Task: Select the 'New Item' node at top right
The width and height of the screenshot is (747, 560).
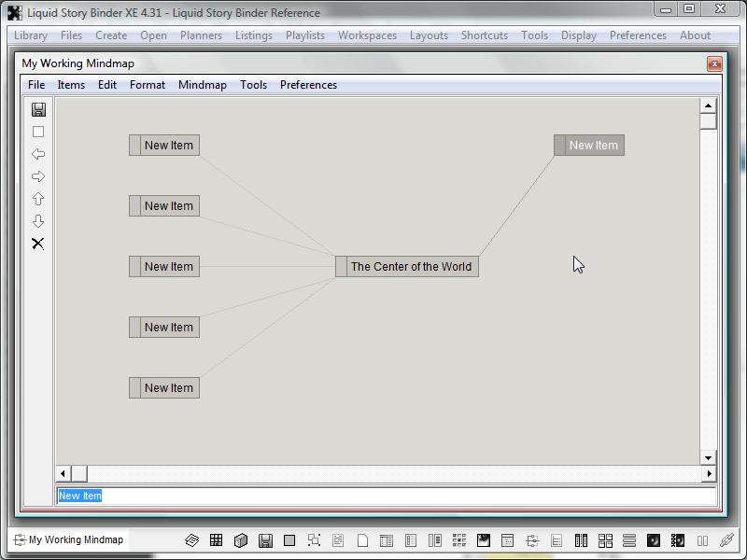Action: click(x=593, y=146)
